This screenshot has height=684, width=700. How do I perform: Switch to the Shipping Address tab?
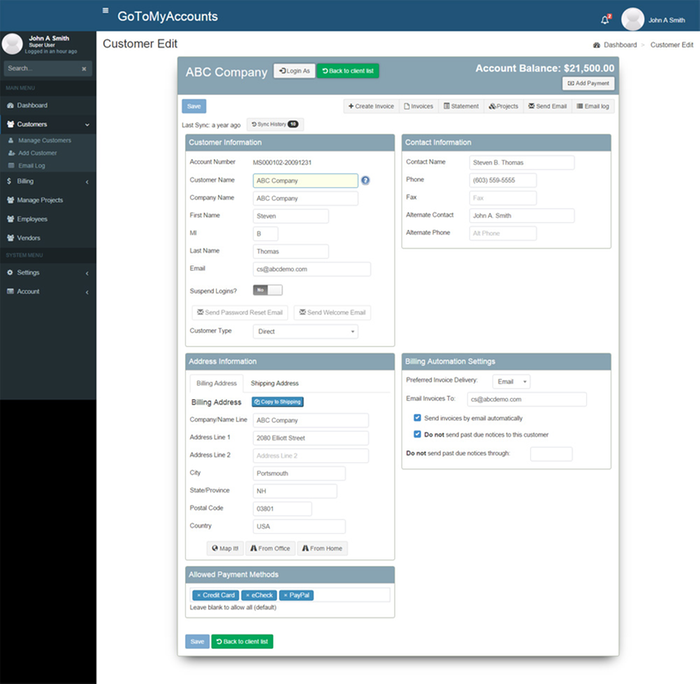pyautogui.click(x=275, y=384)
